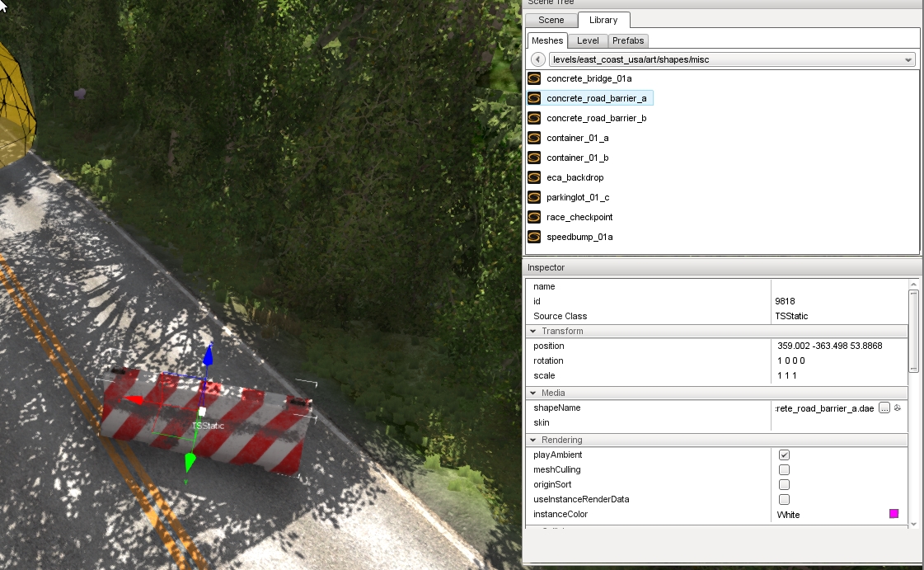This screenshot has width=924, height=570.
Task: Open the Prefabs sub-tab
Action: pyautogui.click(x=628, y=40)
